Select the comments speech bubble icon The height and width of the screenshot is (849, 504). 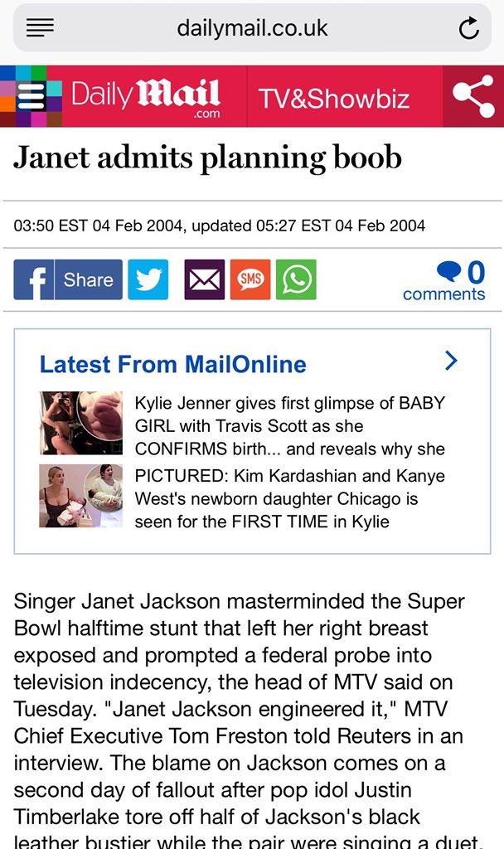(x=448, y=271)
